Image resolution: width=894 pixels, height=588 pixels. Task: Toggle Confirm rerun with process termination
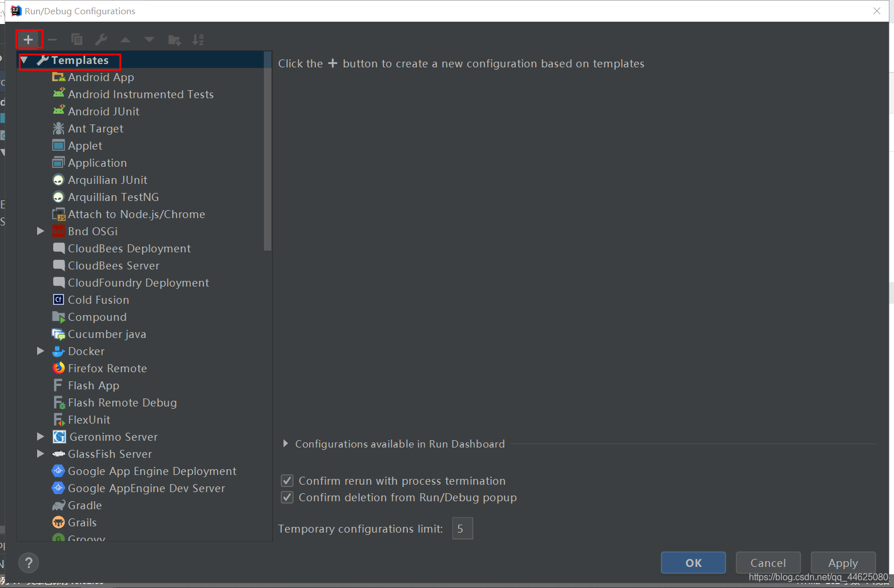287,481
